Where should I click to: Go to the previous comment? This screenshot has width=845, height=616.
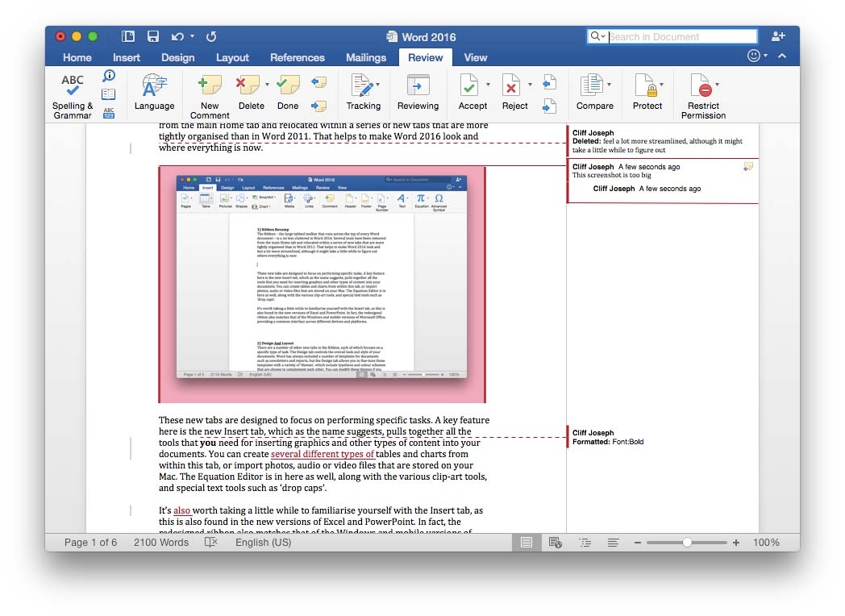click(319, 82)
